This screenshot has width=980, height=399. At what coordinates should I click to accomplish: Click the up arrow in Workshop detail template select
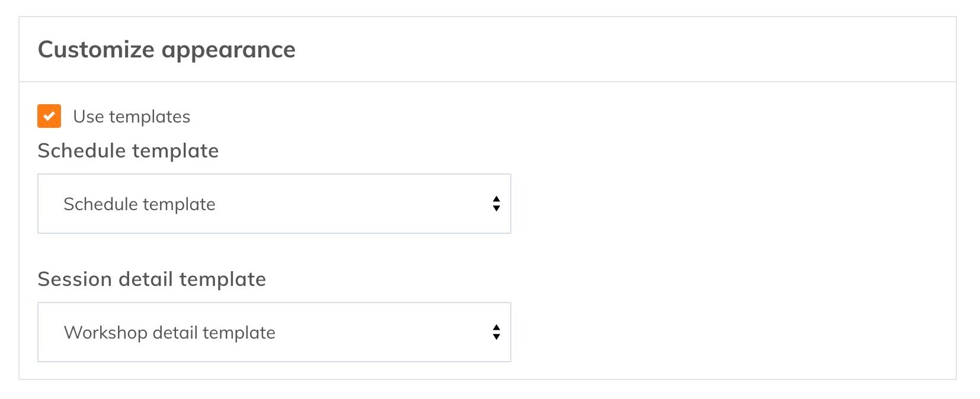pyautogui.click(x=497, y=327)
